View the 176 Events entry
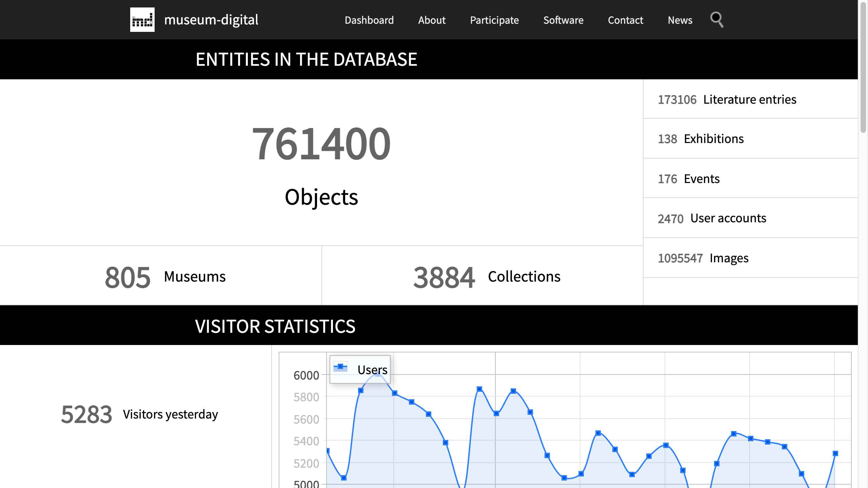This screenshot has width=868, height=488. [689, 179]
